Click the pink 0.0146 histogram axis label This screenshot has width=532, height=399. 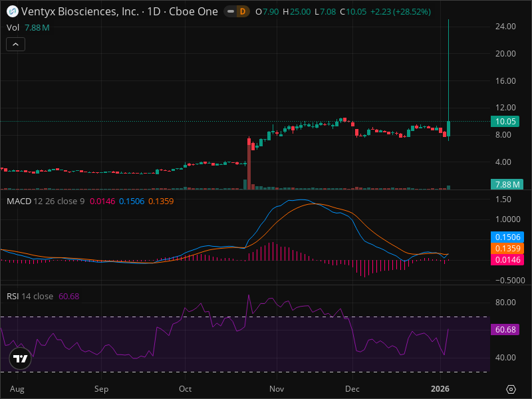click(x=507, y=260)
